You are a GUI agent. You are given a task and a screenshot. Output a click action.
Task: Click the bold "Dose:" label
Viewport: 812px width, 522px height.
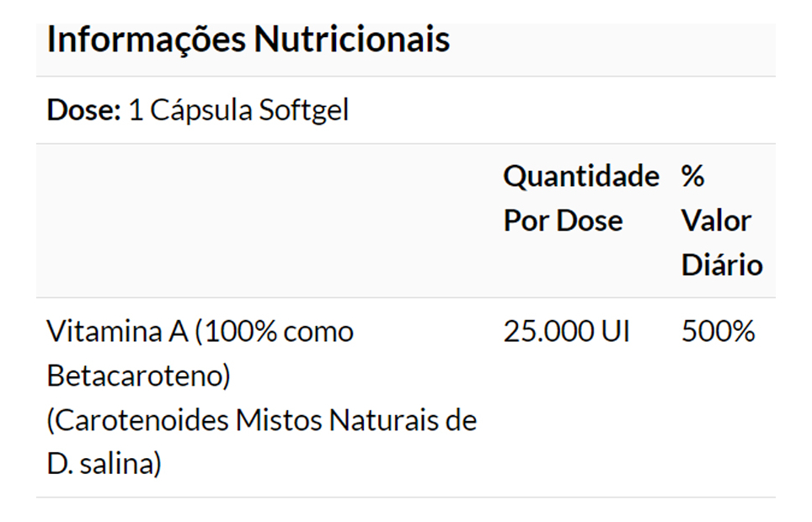84,110
